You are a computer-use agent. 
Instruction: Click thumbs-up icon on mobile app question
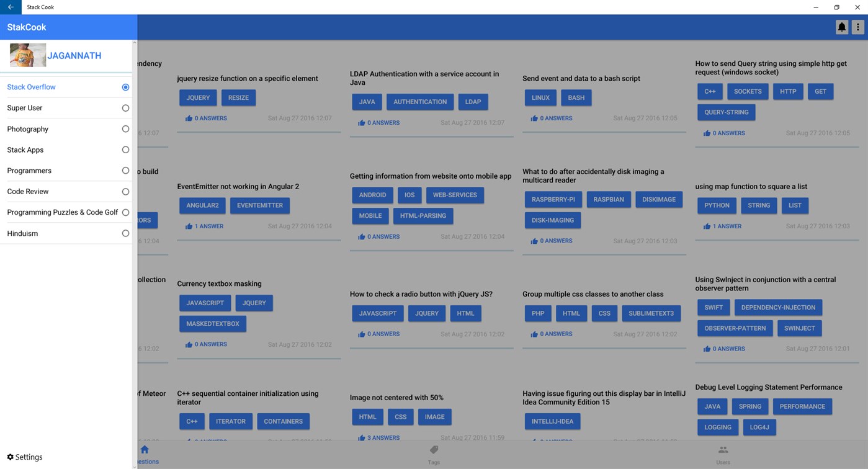click(x=361, y=237)
